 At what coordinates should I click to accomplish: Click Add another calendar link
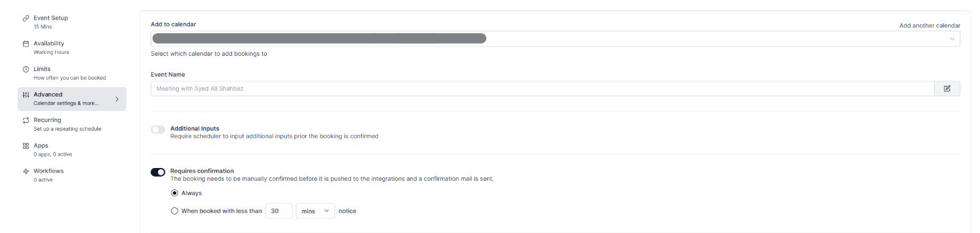click(929, 26)
